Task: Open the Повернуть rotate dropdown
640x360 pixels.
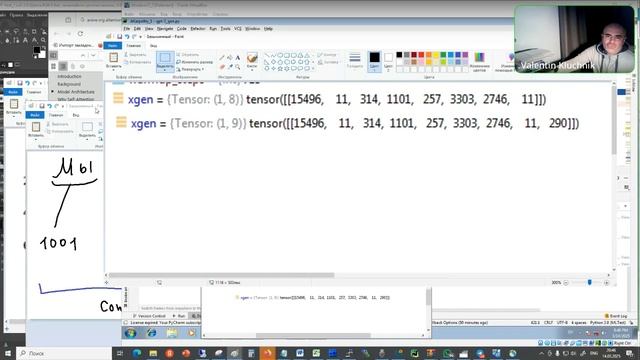Action: [x=191, y=69]
